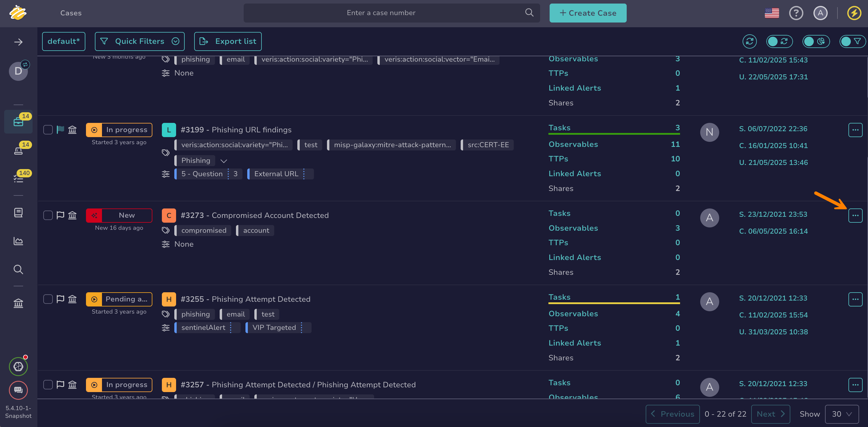The image size is (868, 427).
Task: Select checkbox for case #3199
Action: pos(48,129)
